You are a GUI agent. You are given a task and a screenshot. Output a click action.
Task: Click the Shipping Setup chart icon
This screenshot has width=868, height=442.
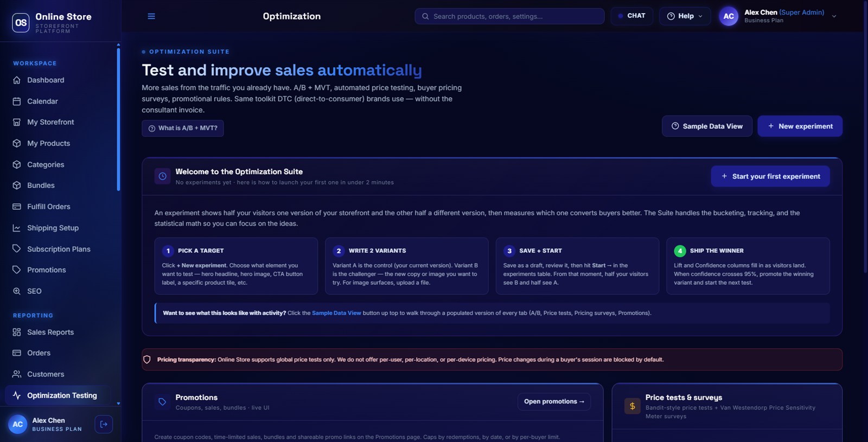[17, 228]
